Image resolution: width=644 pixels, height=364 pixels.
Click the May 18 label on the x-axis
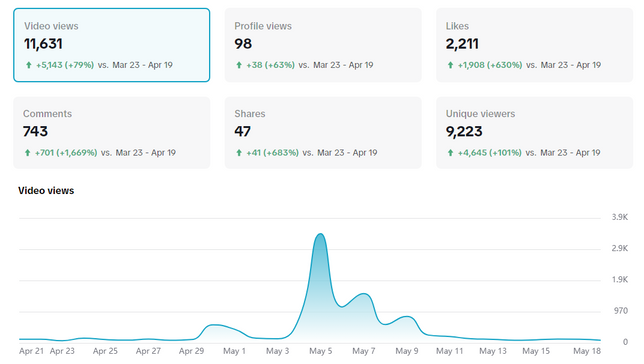(x=586, y=351)
